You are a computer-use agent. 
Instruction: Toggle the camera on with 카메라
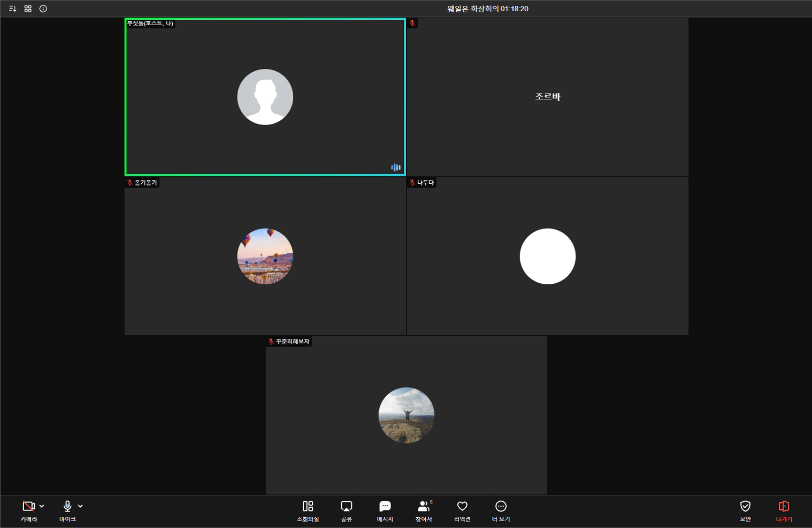[28, 506]
